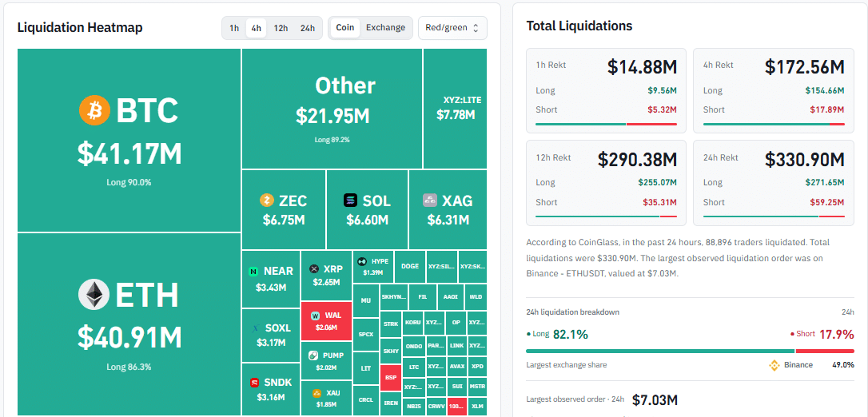The width and height of the screenshot is (868, 417).
Task: Select the SPCX heatmap tile
Action: (x=365, y=335)
